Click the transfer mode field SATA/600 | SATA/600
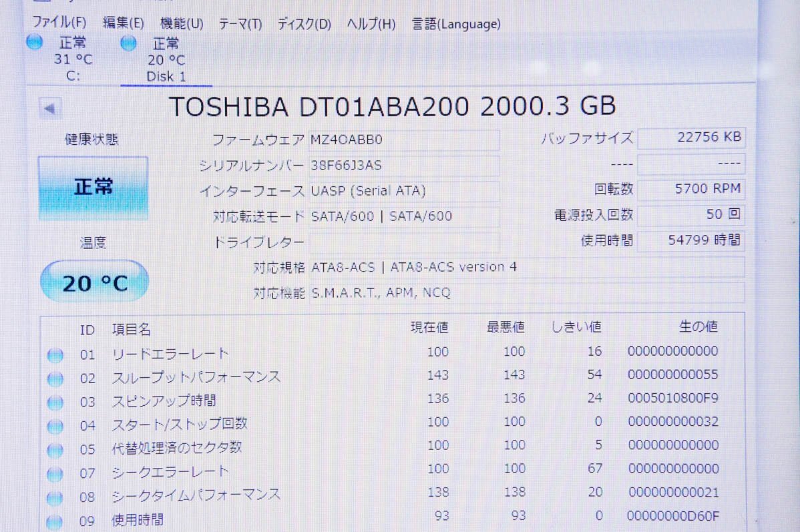This screenshot has width=800, height=532. pos(403,216)
